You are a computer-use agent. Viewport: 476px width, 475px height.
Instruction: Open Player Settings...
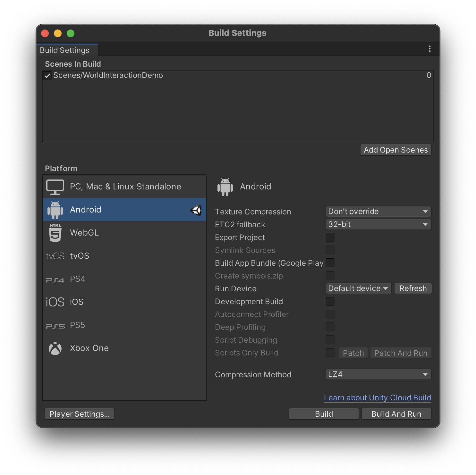[80, 414]
